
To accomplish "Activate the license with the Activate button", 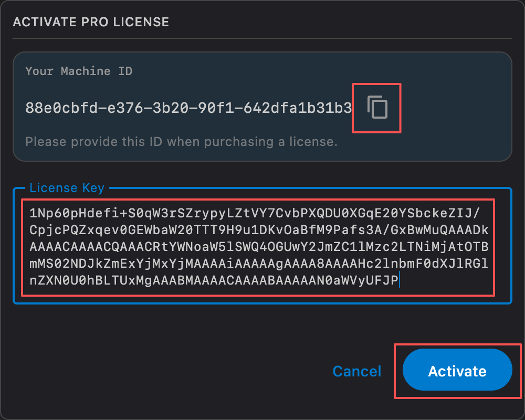I will pyautogui.click(x=457, y=371).
